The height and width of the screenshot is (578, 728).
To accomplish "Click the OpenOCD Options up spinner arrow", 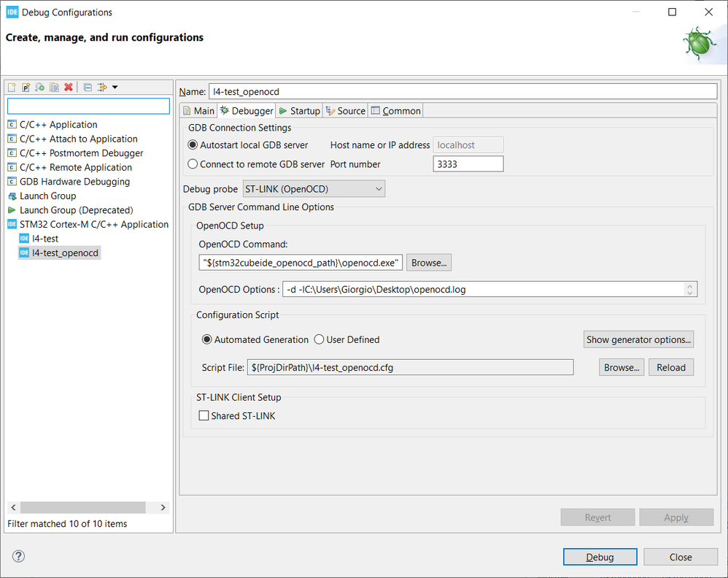I will click(690, 286).
